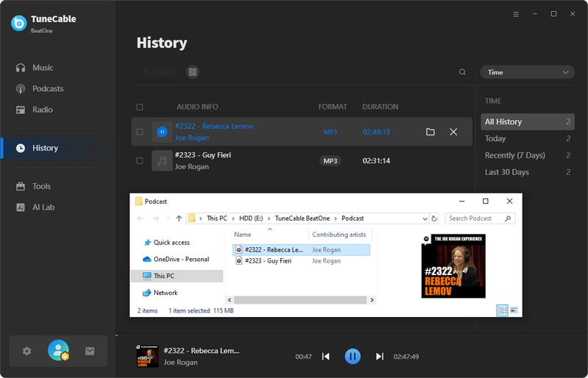
Task: Click the DURATION column header
Action: 380,107
